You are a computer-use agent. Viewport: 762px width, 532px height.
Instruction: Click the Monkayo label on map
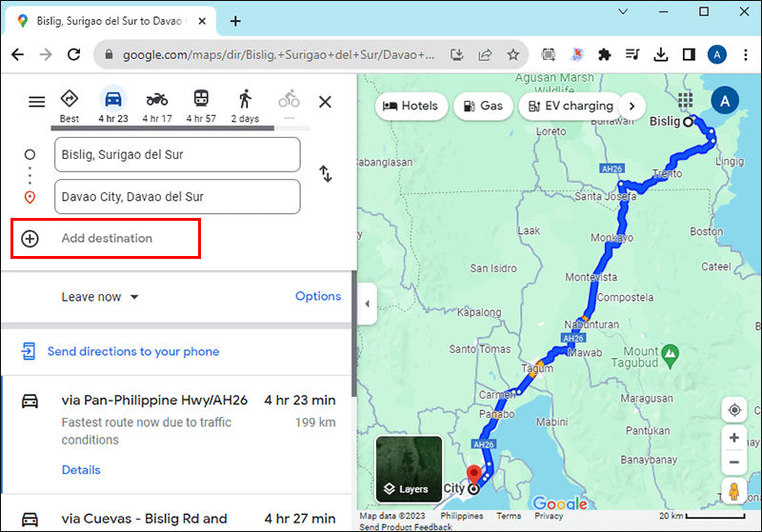click(612, 238)
